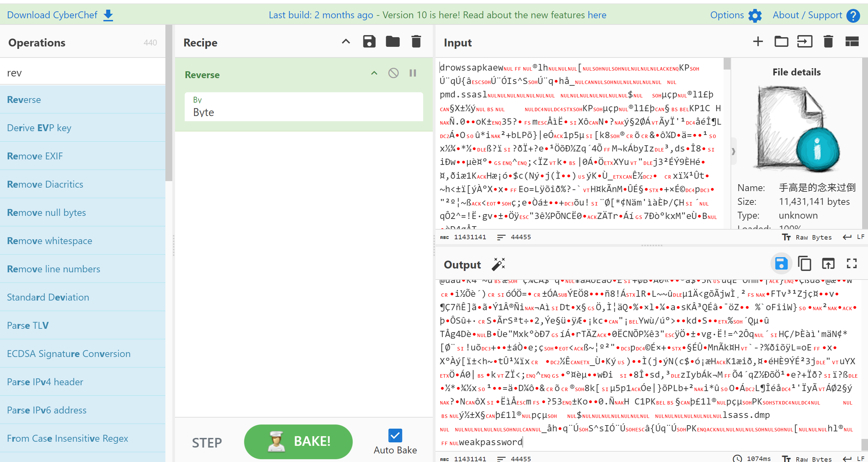Select the Derive EVP key operation

point(83,128)
